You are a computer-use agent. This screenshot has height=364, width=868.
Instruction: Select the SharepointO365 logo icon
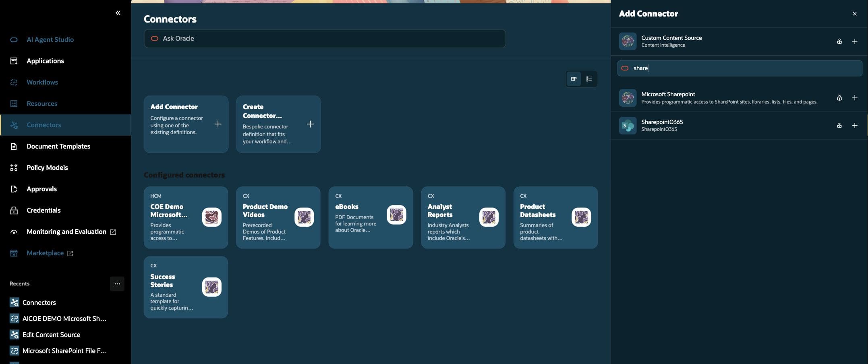click(x=628, y=126)
